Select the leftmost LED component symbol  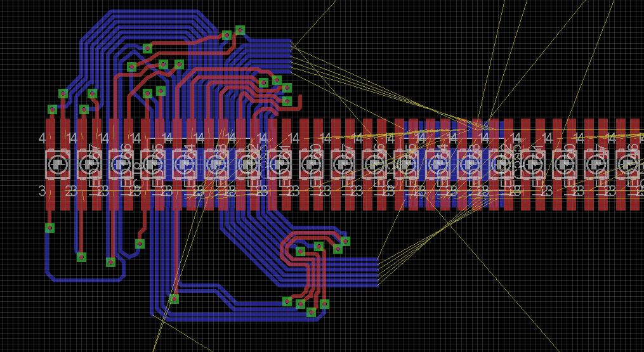57,164
